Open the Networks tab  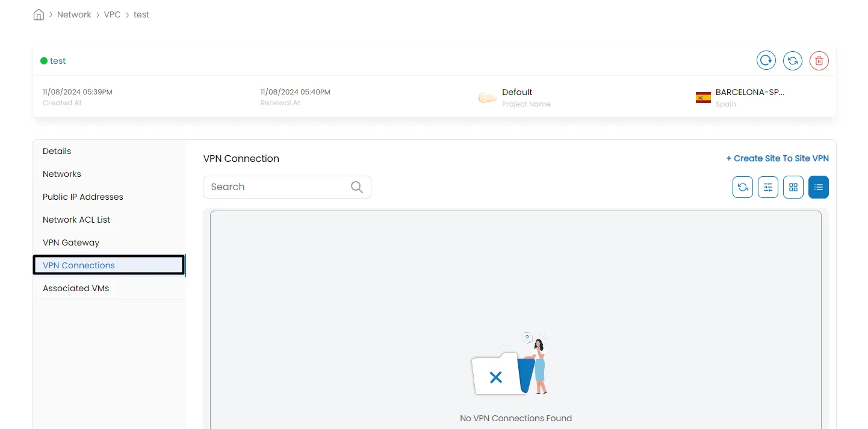tap(62, 174)
